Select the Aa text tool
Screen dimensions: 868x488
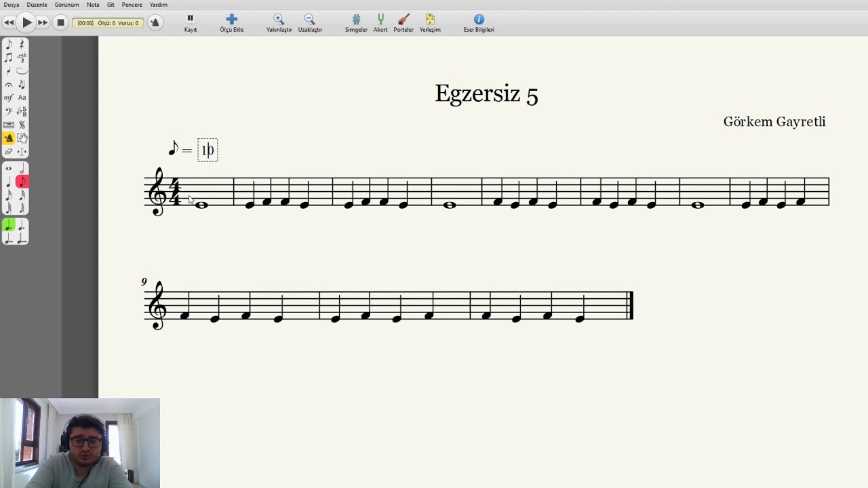click(22, 98)
